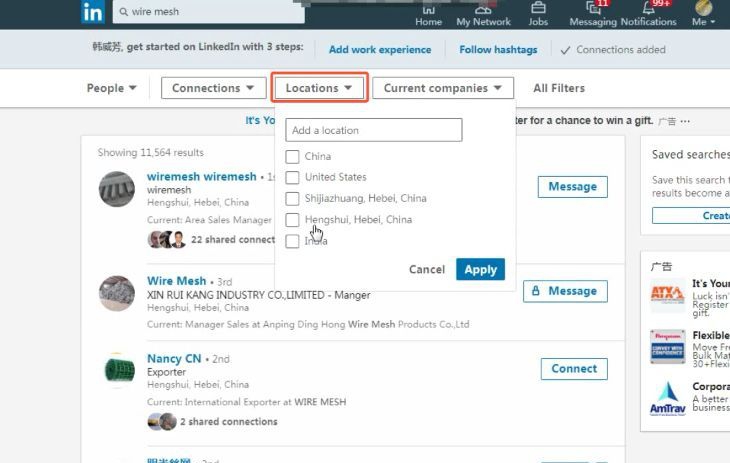Image resolution: width=730 pixels, height=463 pixels.
Task: Send locked Message to Wire Mesh
Action: click(565, 291)
